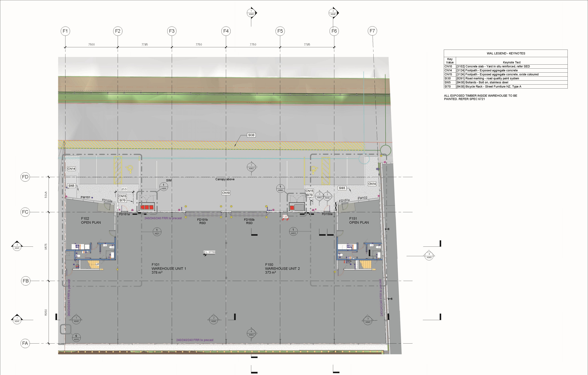Select accessible parking symbol near grid F2
Viewport: 588px width, 375px height.
[x=129, y=169]
